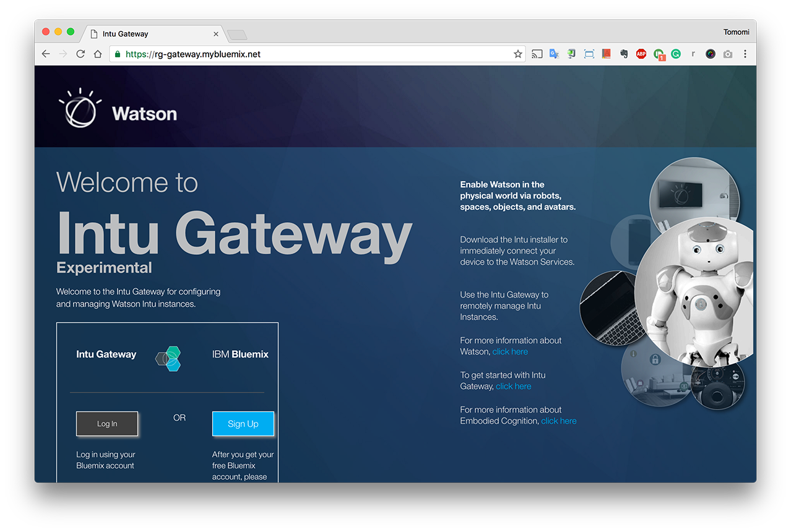Click the 'OR' text between buttons
This screenshot has height=532, width=791.
[179, 418]
